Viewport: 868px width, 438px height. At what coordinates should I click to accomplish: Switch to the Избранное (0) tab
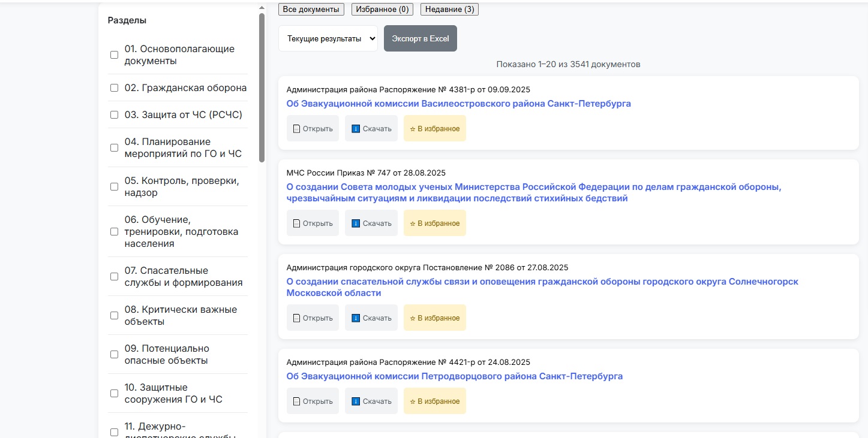(382, 10)
